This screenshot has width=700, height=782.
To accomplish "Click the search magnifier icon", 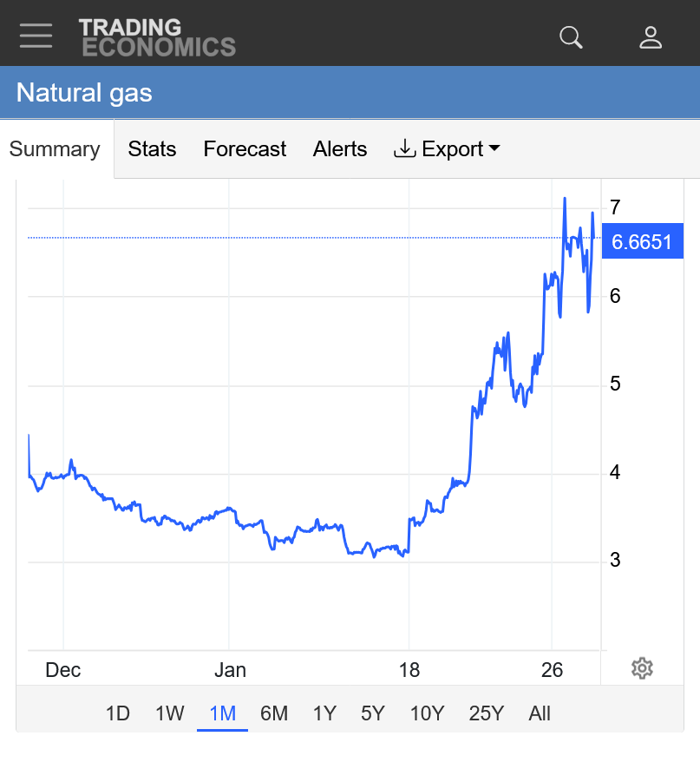I will (x=571, y=37).
